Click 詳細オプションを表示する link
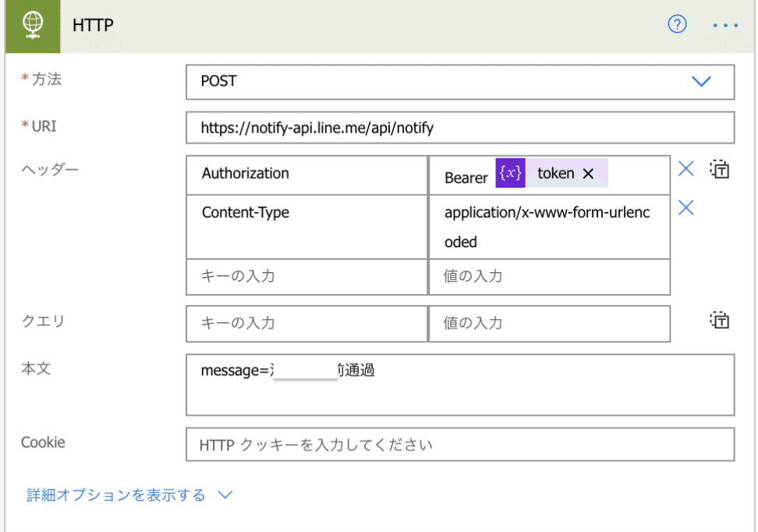The image size is (758, 532). pos(117,495)
